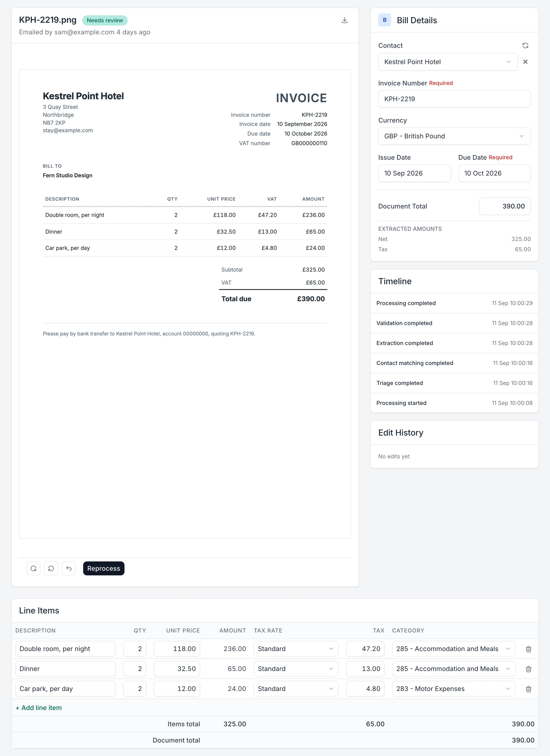This screenshot has width=550, height=756.
Task: Click the Processing completed timeline entry
Action: [454, 303]
